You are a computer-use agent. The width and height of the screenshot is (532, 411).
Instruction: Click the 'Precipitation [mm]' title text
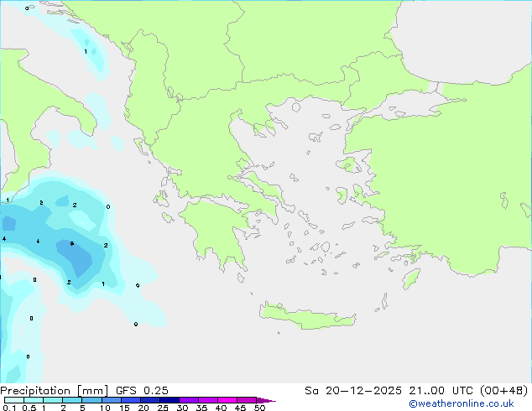click(55, 391)
